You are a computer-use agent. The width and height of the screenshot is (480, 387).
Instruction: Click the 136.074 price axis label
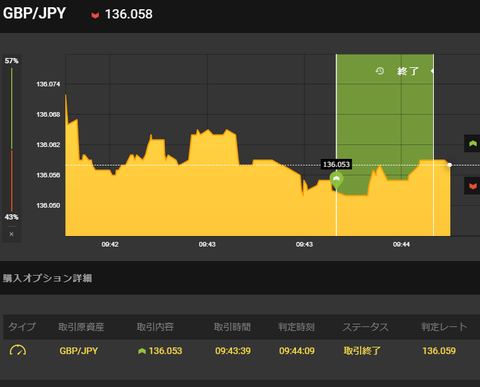48,84
